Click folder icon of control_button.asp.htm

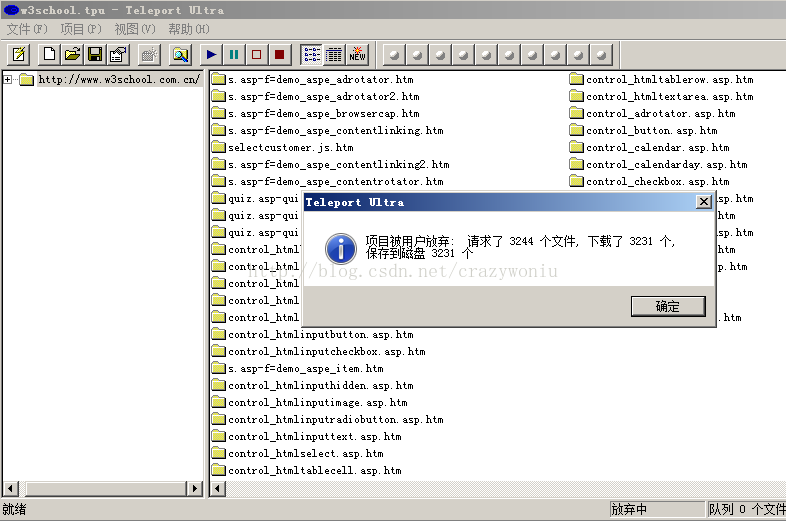click(576, 130)
